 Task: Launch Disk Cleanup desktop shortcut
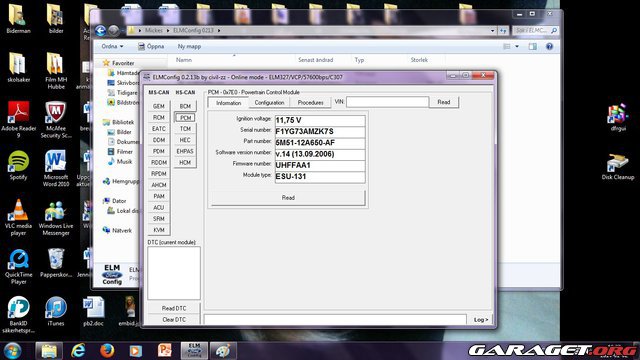pos(618,166)
